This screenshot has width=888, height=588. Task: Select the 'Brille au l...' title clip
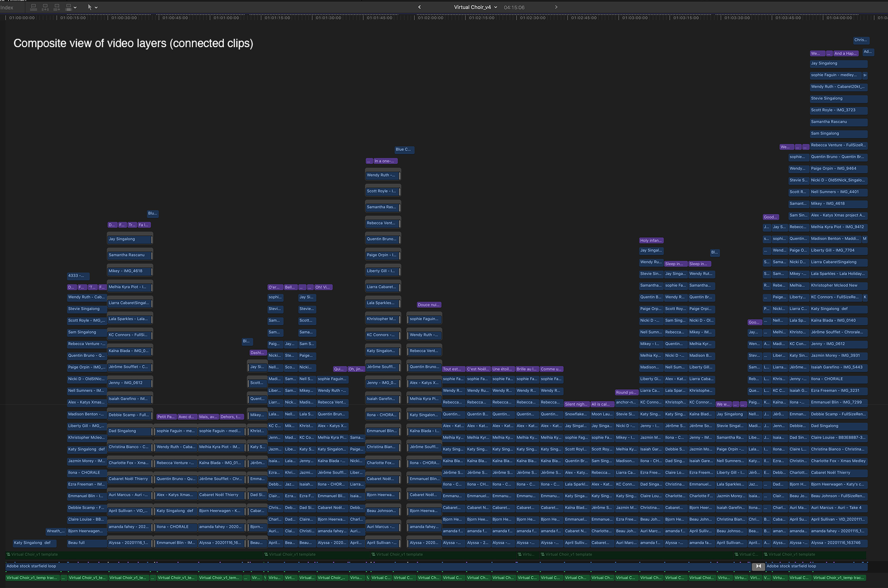point(527,369)
